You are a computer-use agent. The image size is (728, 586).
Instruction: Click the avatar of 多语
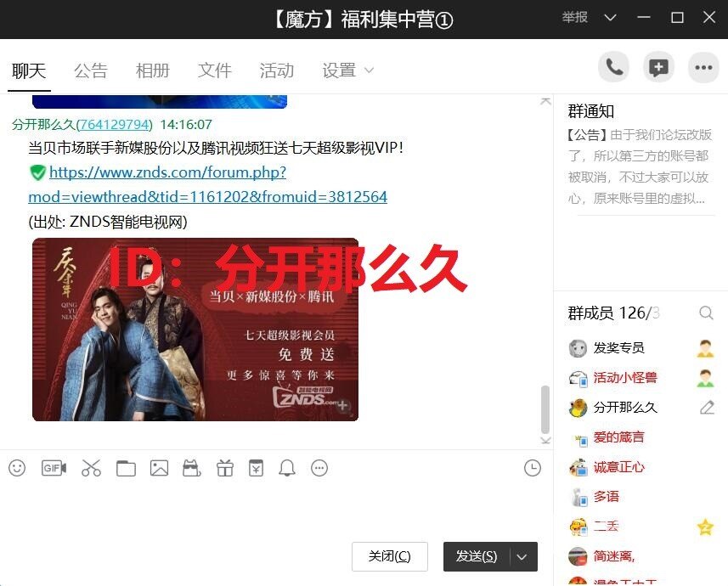point(578,498)
